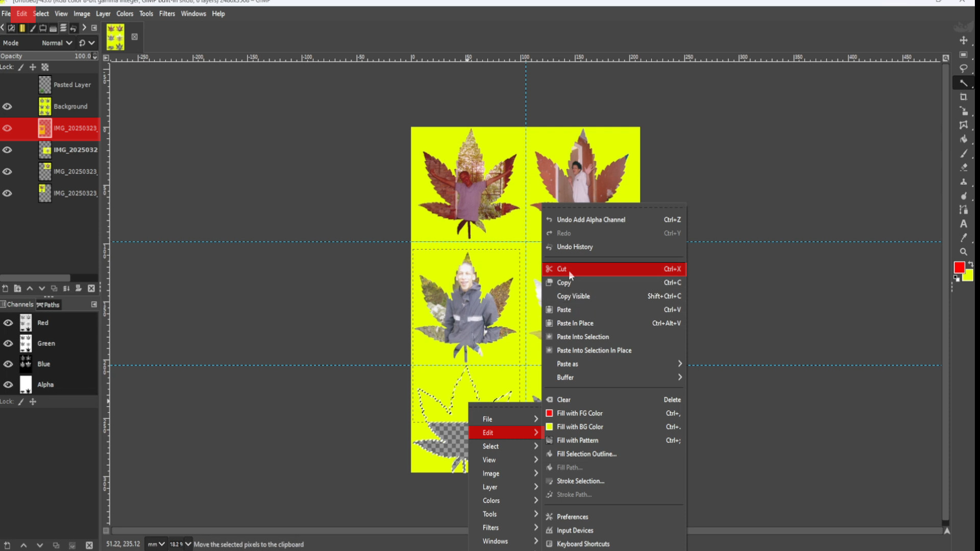Select the Move tool in toolbox
This screenshot has height=551, width=980.
(963, 40)
